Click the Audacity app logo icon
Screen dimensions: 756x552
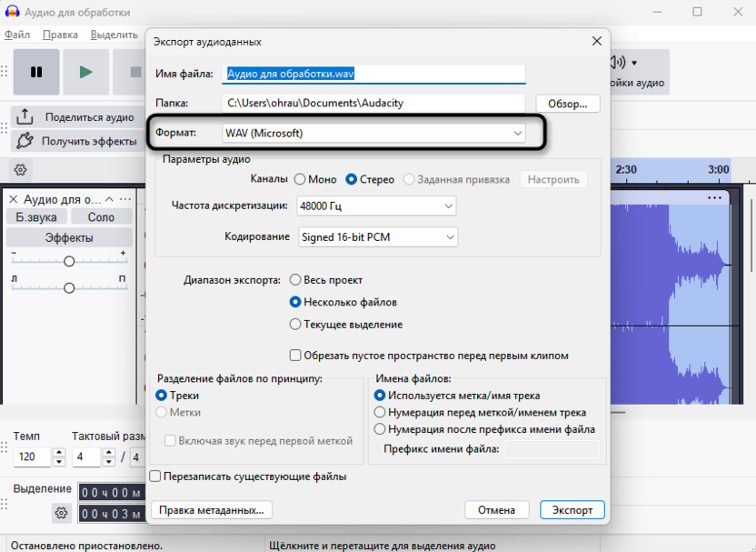click(x=12, y=12)
